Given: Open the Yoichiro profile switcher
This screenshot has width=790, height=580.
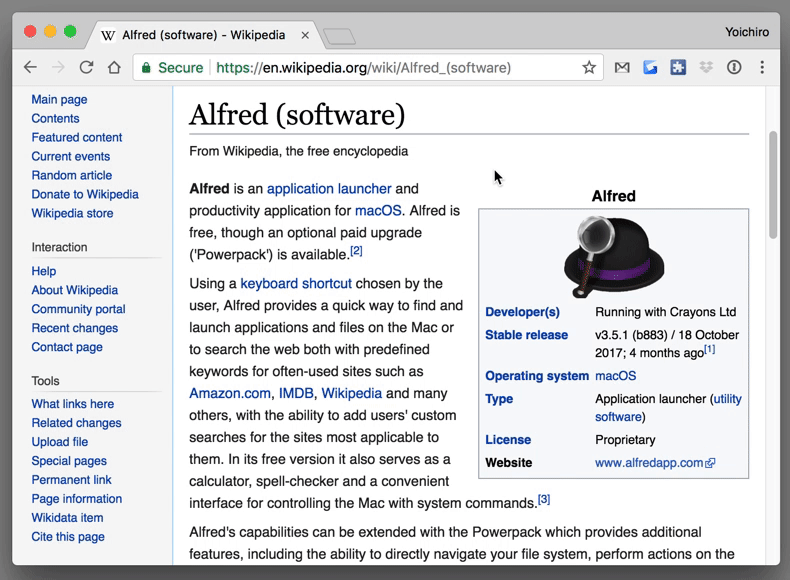Looking at the screenshot, I should [747, 32].
